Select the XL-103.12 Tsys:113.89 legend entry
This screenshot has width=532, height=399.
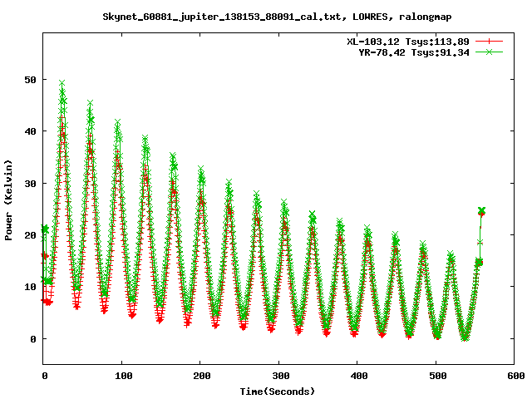pos(408,42)
